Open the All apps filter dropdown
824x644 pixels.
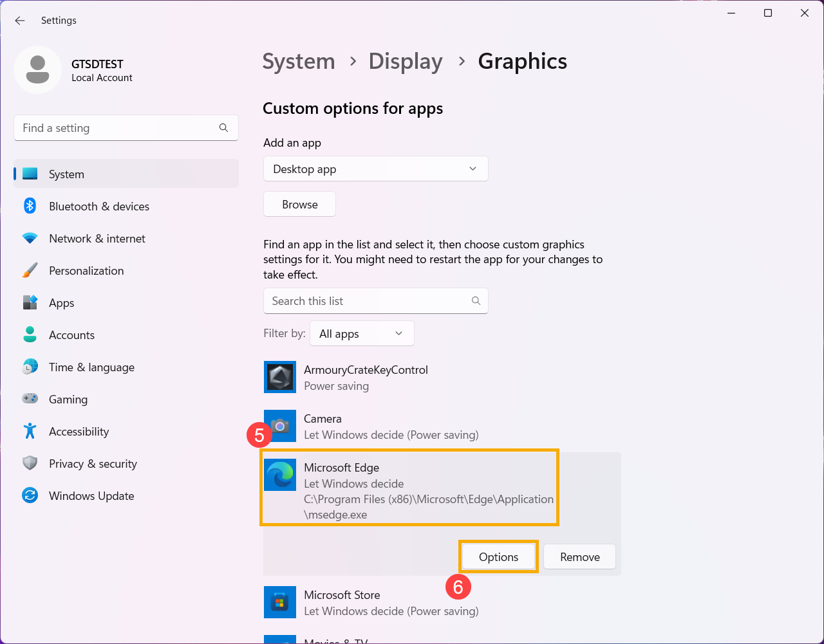(x=361, y=334)
